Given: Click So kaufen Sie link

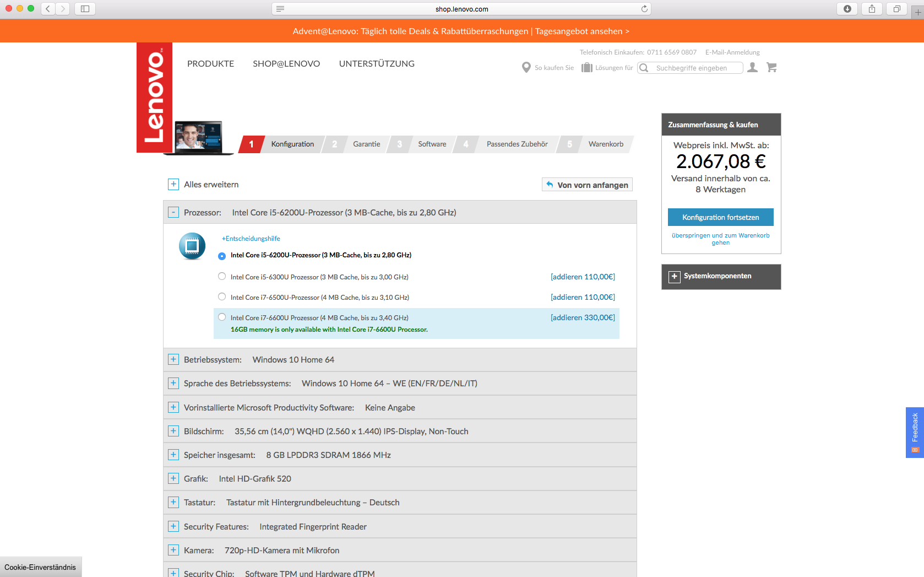Looking at the screenshot, I should [x=554, y=68].
